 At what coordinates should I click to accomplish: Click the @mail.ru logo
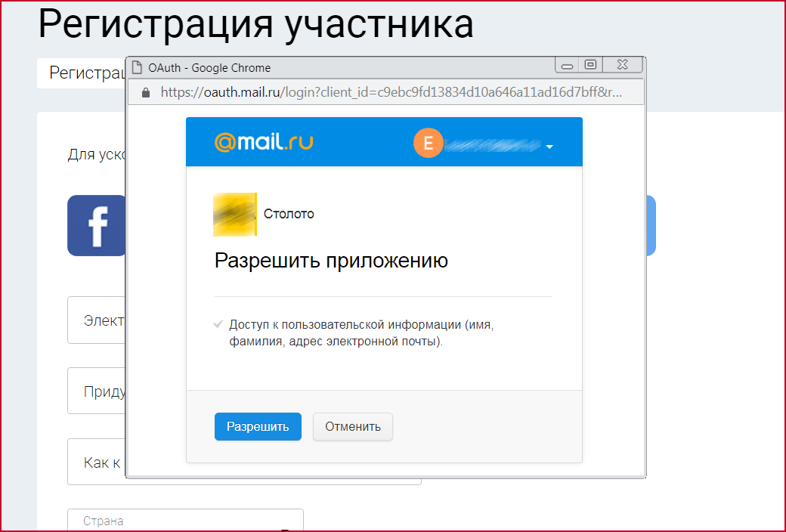(x=264, y=142)
